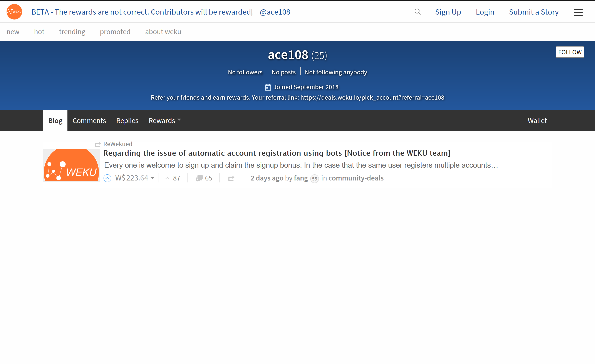Go to the hot posts feed

(x=39, y=32)
